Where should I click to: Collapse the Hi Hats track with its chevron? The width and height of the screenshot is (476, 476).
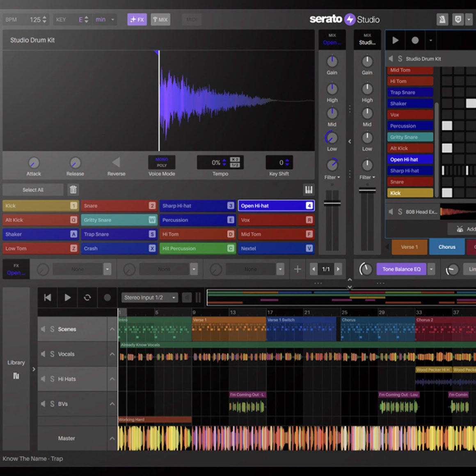pos(112,379)
